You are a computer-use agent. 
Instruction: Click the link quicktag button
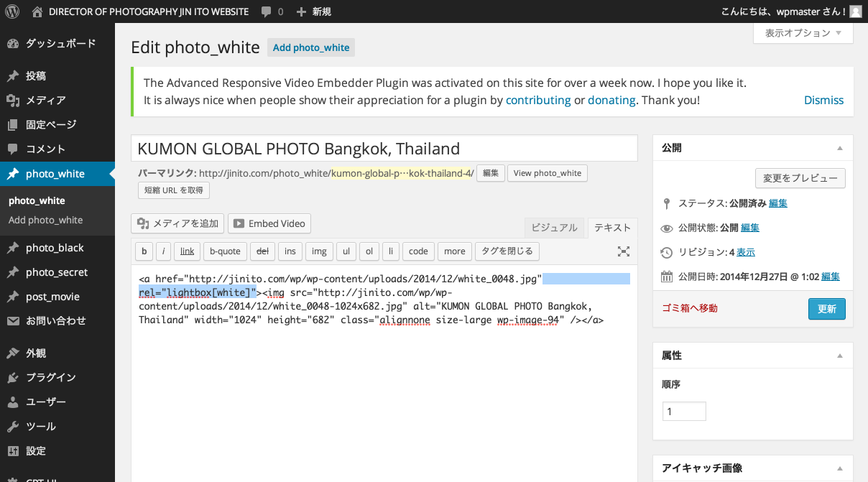click(188, 251)
